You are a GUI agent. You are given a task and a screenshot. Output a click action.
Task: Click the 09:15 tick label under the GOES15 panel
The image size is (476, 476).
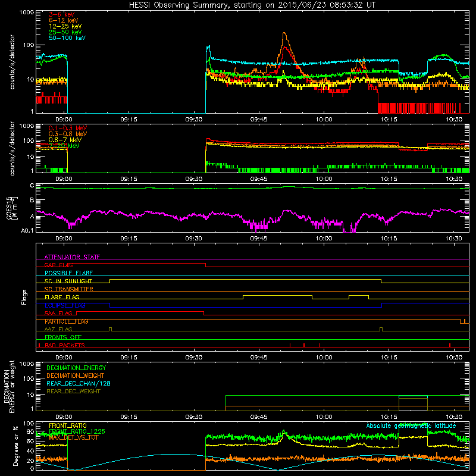pyautogui.click(x=129, y=239)
